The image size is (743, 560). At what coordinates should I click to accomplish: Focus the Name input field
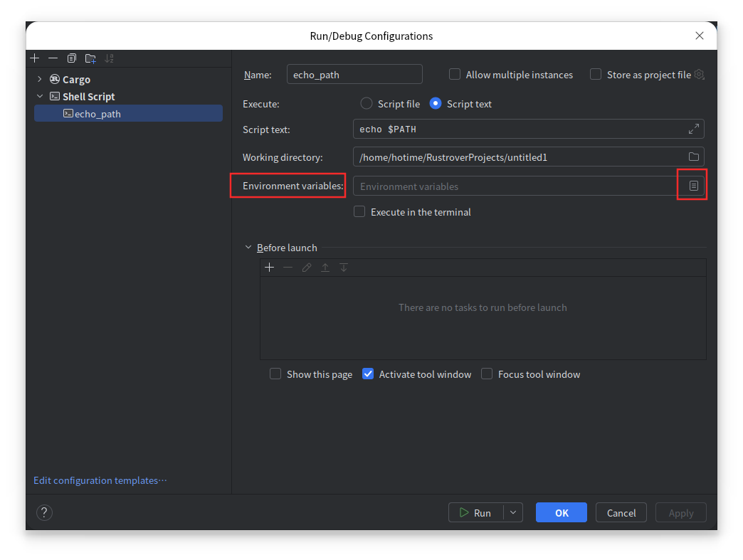coord(354,75)
